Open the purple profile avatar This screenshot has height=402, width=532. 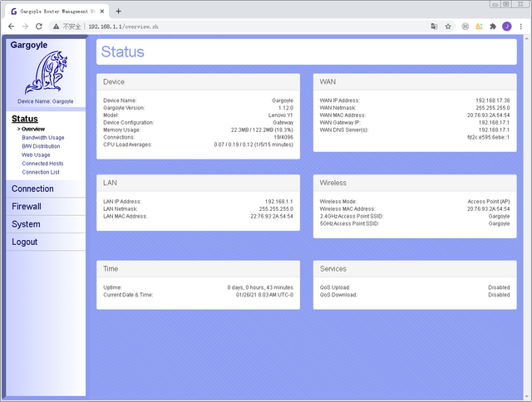coord(507,27)
